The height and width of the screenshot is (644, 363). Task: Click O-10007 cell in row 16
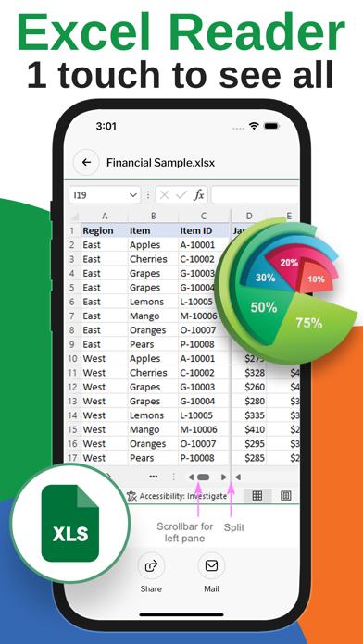point(204,444)
